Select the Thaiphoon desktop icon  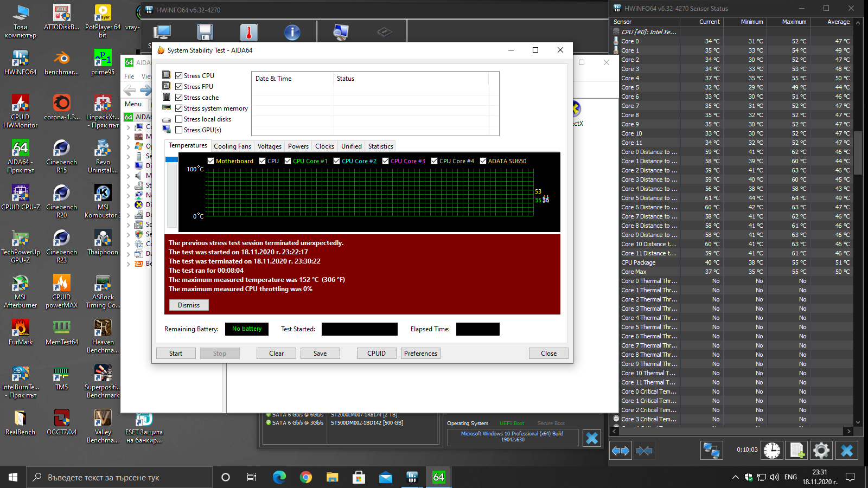click(x=103, y=242)
